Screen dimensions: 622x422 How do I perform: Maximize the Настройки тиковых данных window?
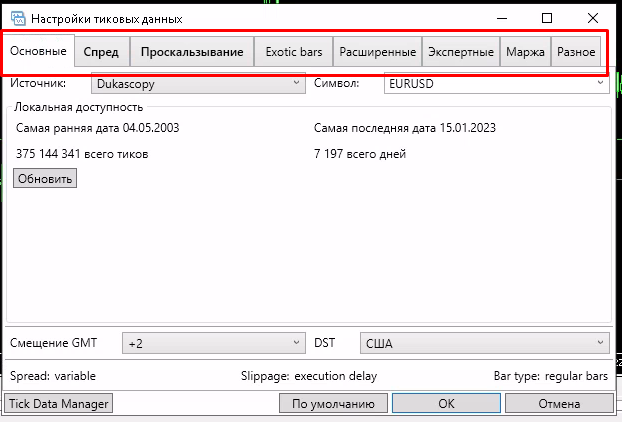pyautogui.click(x=547, y=18)
